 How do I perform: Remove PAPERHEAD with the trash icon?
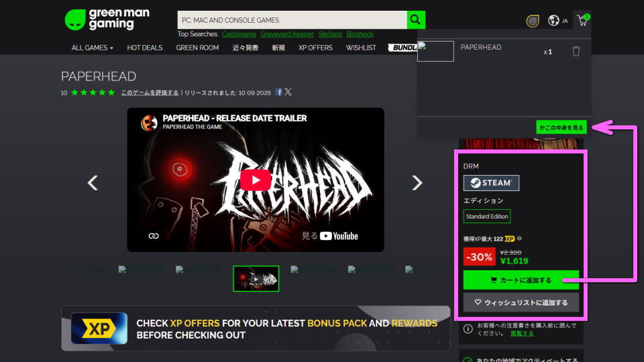tap(576, 52)
